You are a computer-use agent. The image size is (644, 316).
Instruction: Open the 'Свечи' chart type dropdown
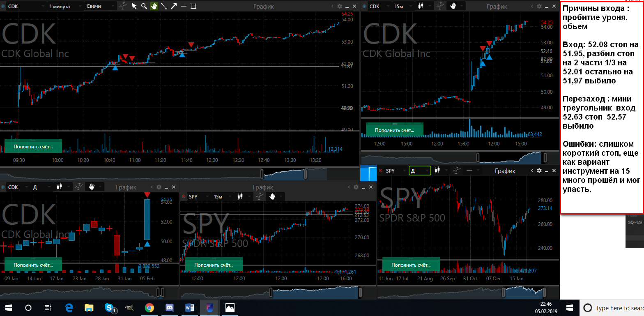100,6
